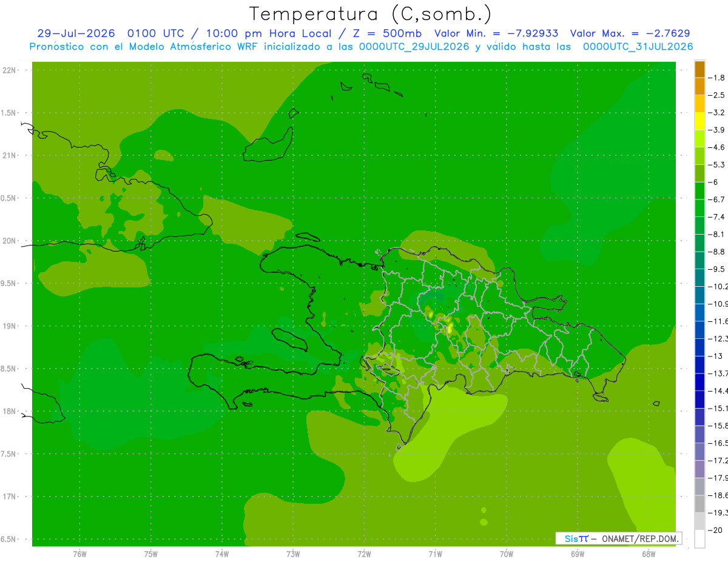Pick the light gray swatch between -19.3 and -20
Viewport: 728px width, 562px height.
[x=699, y=521]
